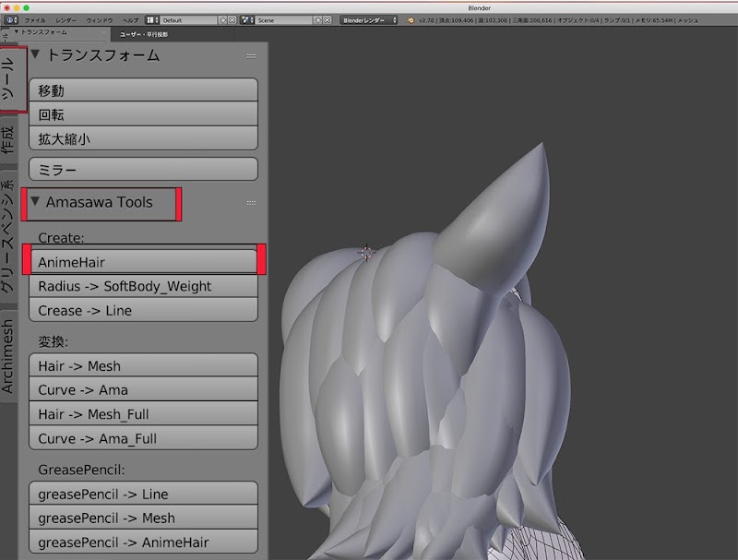
Task: Open the Blenderレンダー render engine dropdown
Action: click(369, 20)
